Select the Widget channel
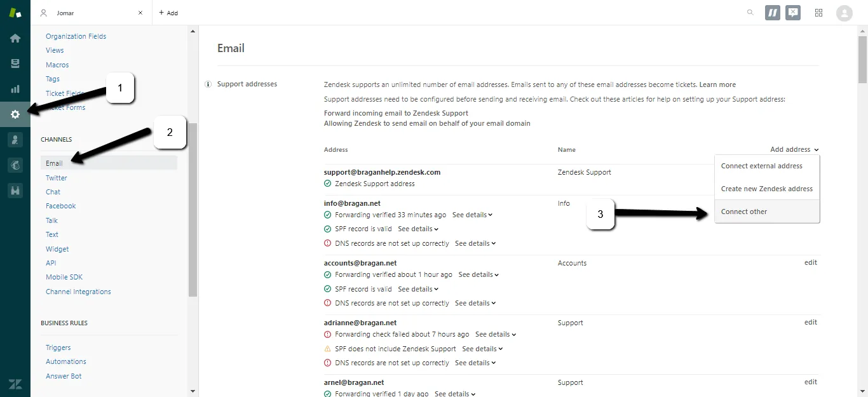The image size is (868, 397). pos(57,250)
